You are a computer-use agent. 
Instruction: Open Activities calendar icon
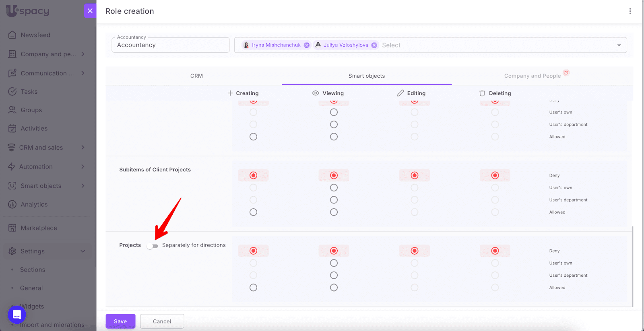[12, 129]
